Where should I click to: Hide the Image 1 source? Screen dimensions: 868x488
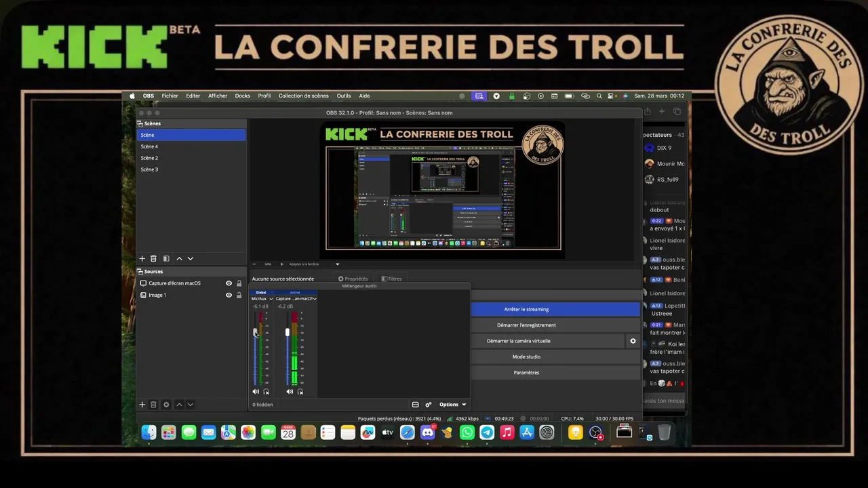click(x=229, y=296)
